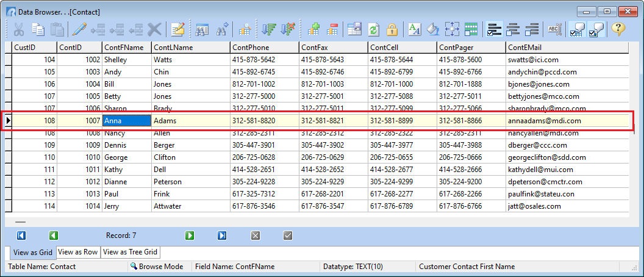The width and height of the screenshot is (644, 277).
Task: Select the Anna first name cell
Action: pyautogui.click(x=126, y=121)
